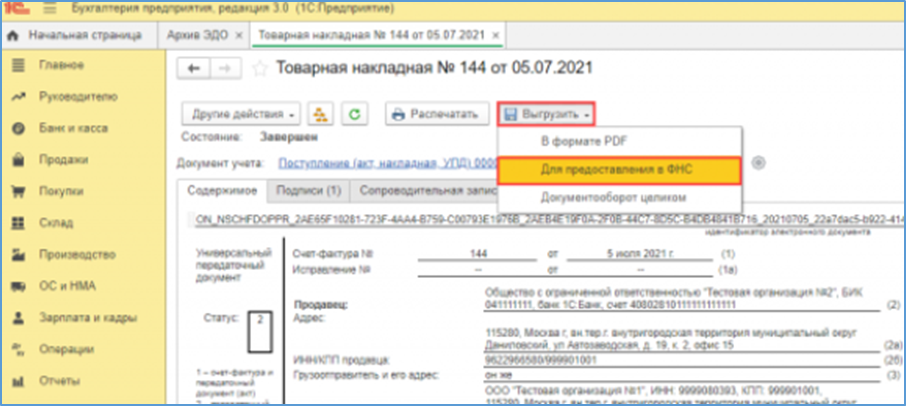
Task: Expand the Другие действия dropdown
Action: (x=242, y=114)
